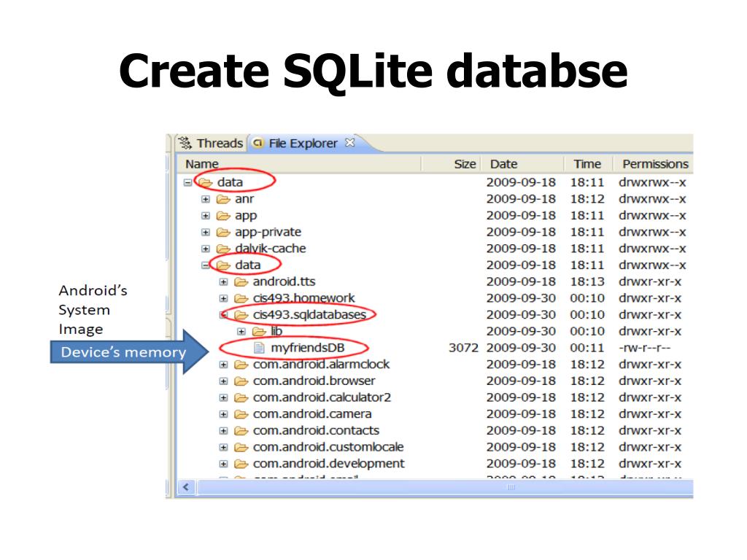This screenshot has width=747, height=560.
Task: Select the File Explorer tab
Action: [303, 143]
